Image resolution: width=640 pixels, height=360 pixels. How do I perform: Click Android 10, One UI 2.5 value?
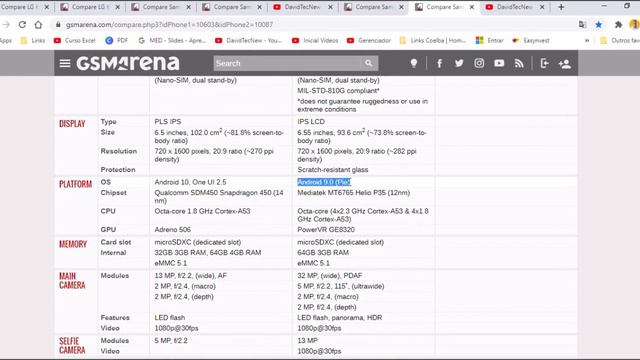click(x=190, y=182)
